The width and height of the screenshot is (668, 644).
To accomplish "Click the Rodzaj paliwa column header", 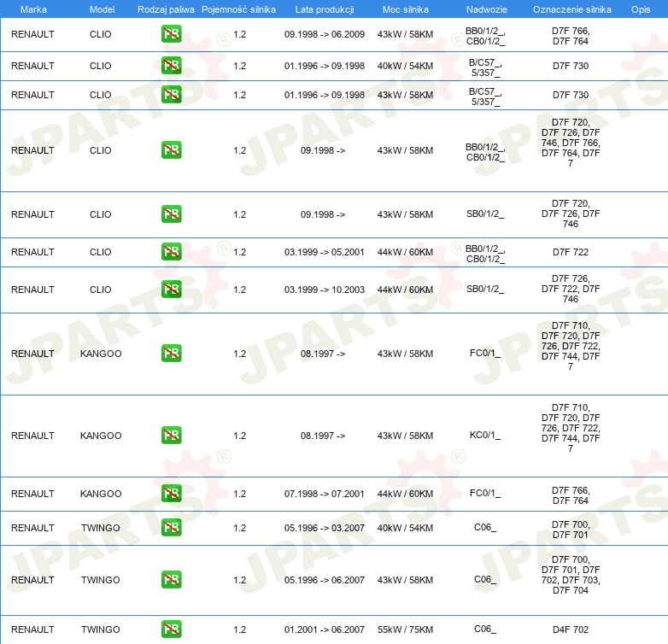I will [x=166, y=9].
